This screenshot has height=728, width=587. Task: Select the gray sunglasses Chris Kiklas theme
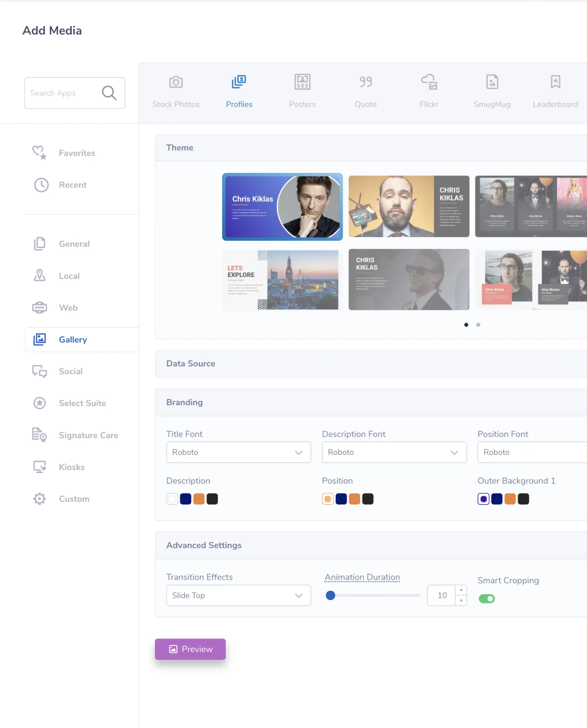click(x=409, y=280)
